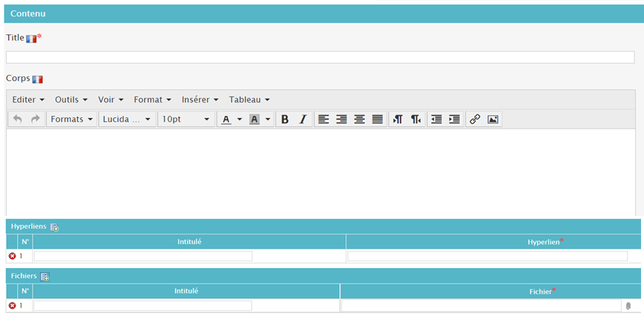Open the Lucida font family dropdown

tap(127, 120)
